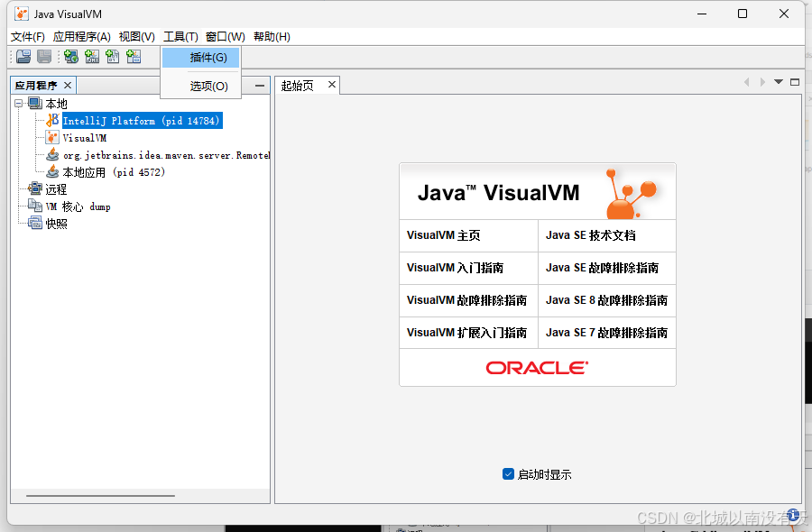Collapse the 本地 tree node
812x532 pixels.
point(19,103)
